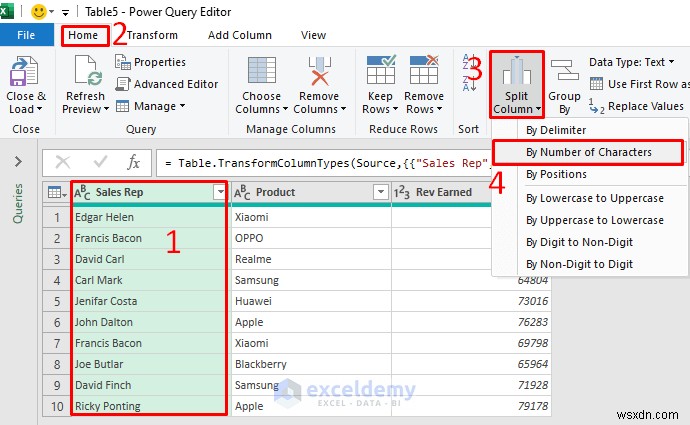Click the Rev Earned number type icon
The image size is (690, 425).
tap(402, 192)
